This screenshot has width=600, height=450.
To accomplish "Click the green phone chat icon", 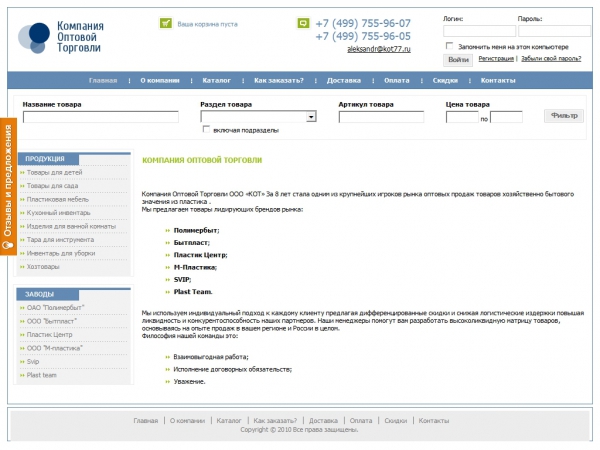I will [303, 22].
